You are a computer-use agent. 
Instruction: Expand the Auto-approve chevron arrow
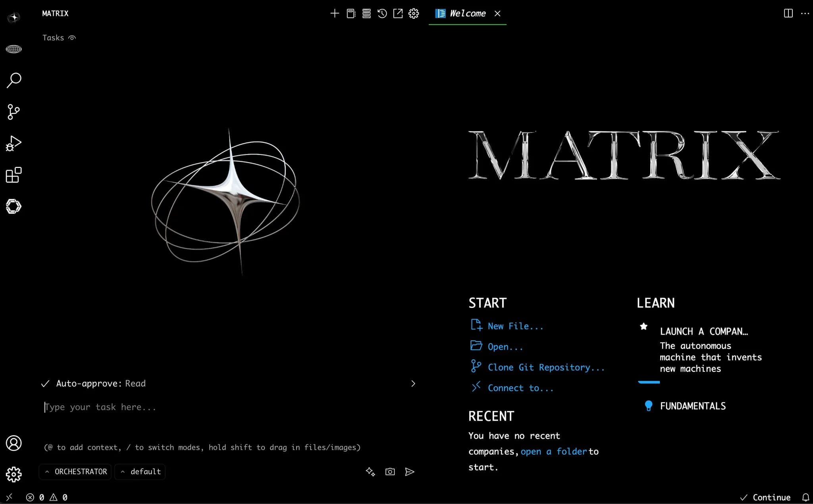(413, 383)
